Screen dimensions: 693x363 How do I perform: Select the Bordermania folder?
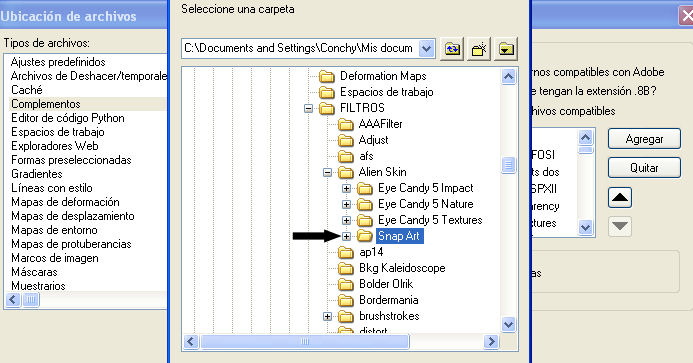pyautogui.click(x=388, y=300)
